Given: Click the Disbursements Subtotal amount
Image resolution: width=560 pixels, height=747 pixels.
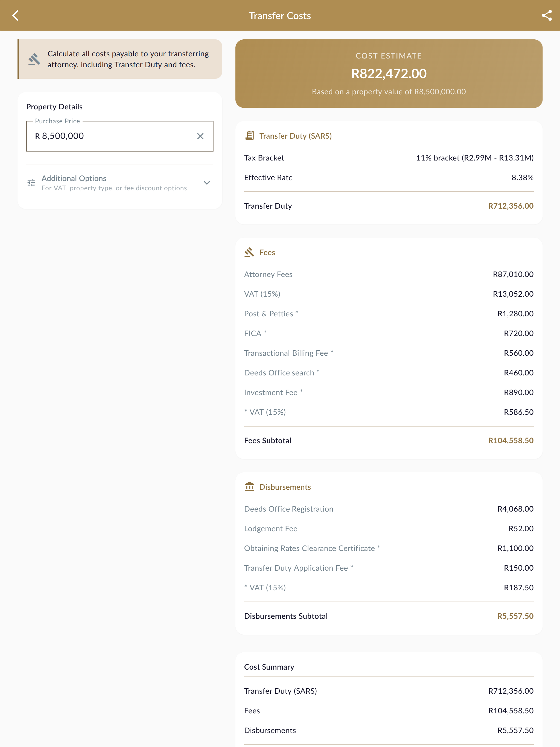Looking at the screenshot, I should click(515, 616).
